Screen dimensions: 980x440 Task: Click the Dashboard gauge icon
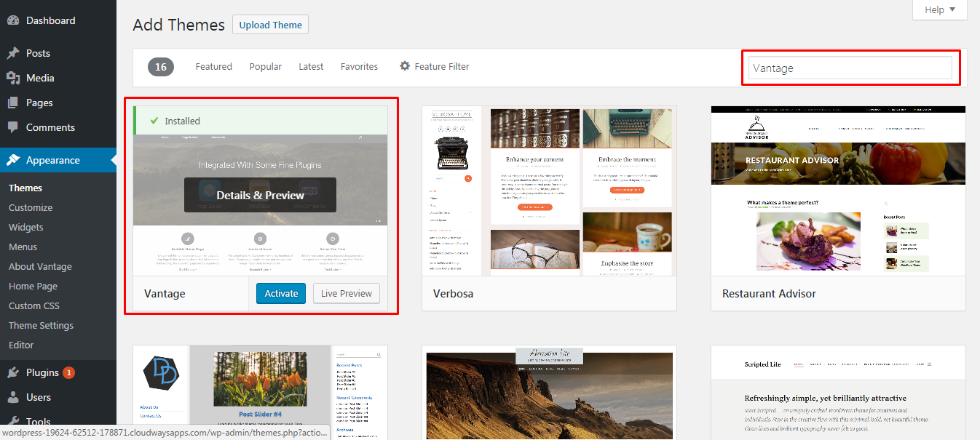point(13,20)
